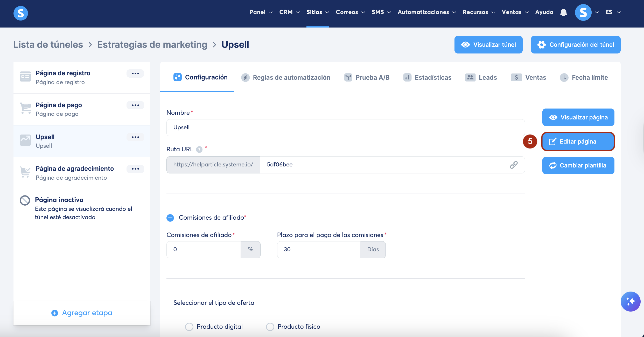
Task: Open three-dots menu for Página de agradecimiento
Action: pyautogui.click(x=135, y=169)
